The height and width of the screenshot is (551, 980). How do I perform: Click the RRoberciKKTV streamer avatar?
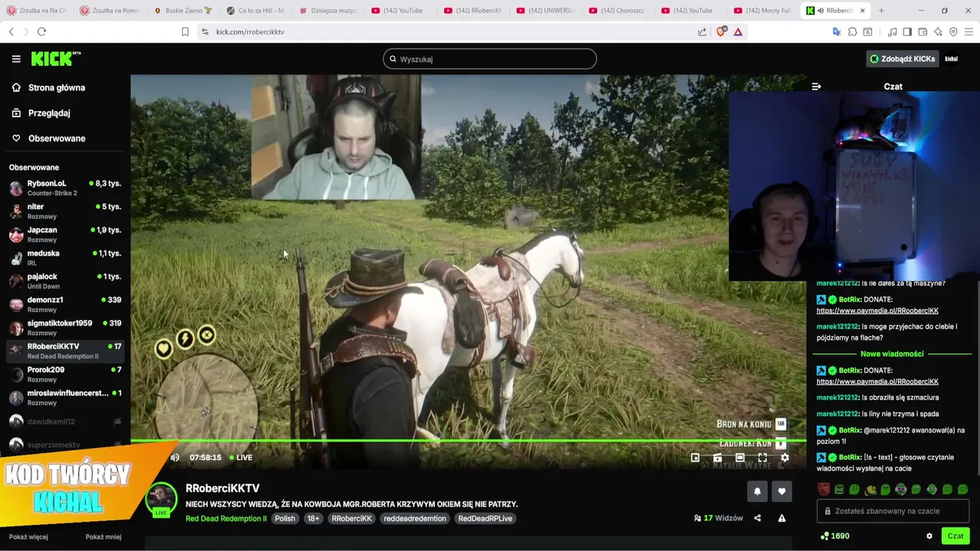click(161, 500)
